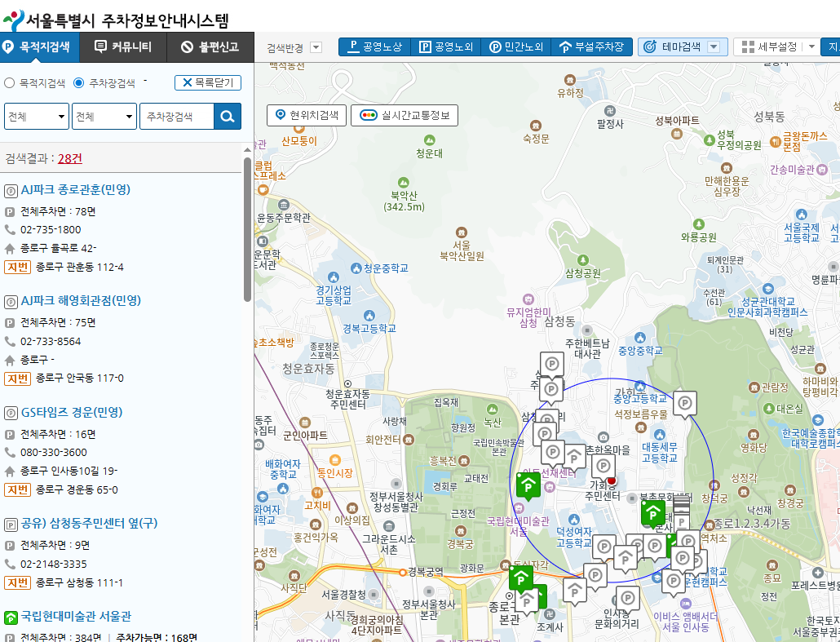Click the green parking icon beside 국립현대미술관 서울관
The width and height of the screenshot is (840, 642).
pos(11,618)
